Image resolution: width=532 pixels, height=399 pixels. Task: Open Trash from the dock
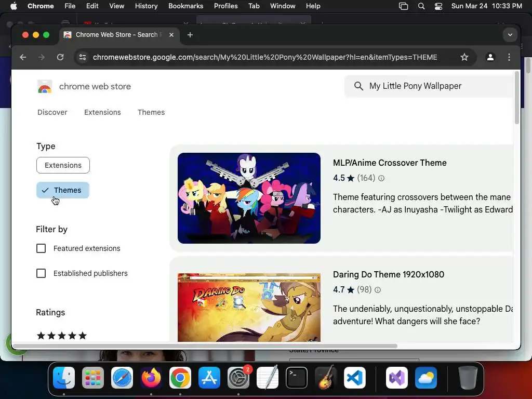pyautogui.click(x=468, y=378)
